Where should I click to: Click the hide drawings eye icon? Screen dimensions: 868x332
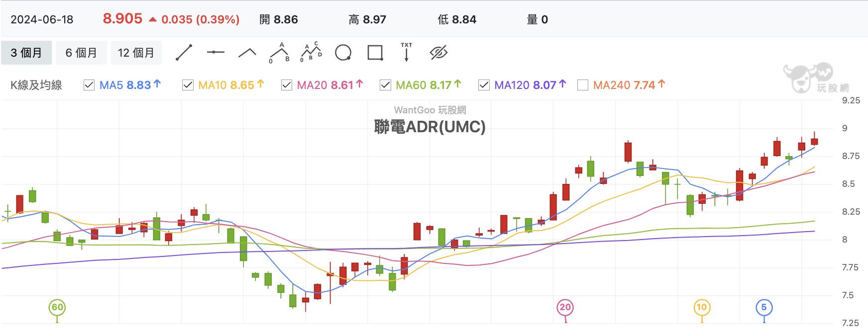pyautogui.click(x=438, y=52)
